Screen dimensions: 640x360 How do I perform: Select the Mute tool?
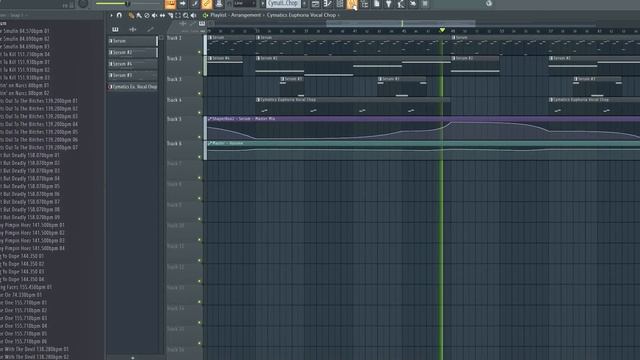point(155,16)
